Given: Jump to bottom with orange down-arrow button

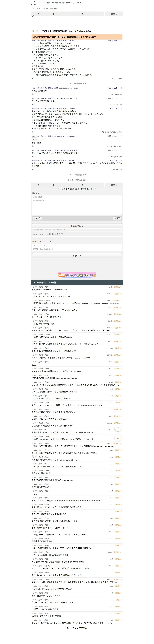Looking at the screenshot, I should click(118, 438).
